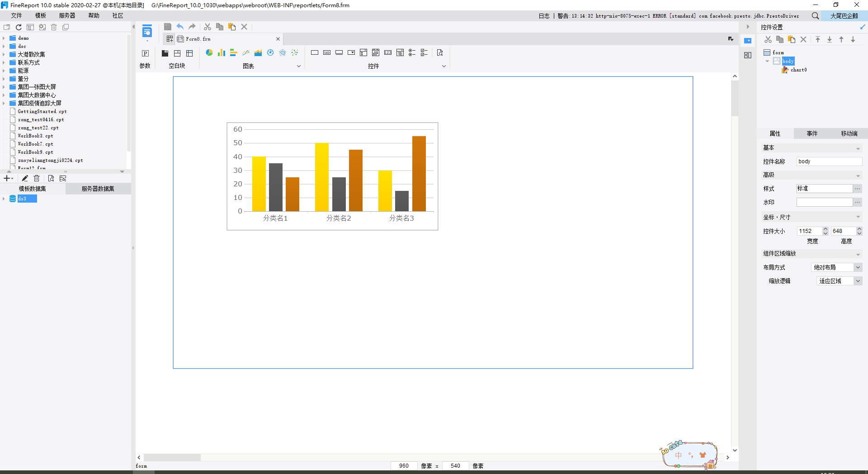Open the 文件 menu

tap(16, 15)
